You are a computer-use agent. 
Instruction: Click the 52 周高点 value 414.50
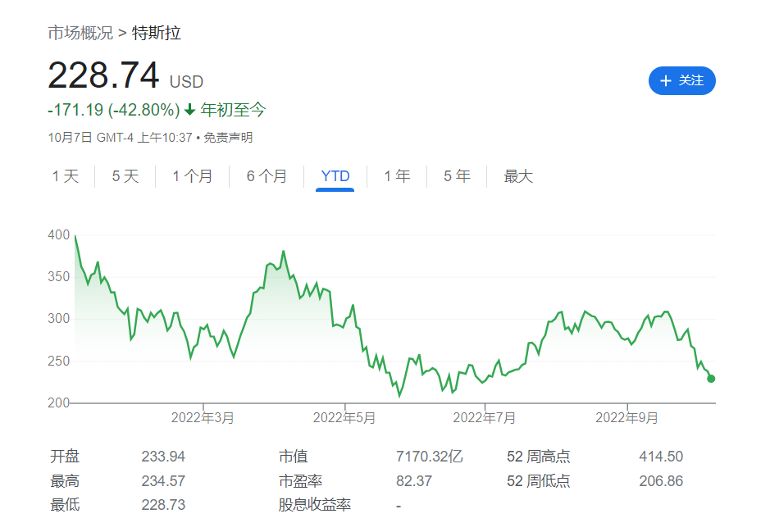point(661,457)
